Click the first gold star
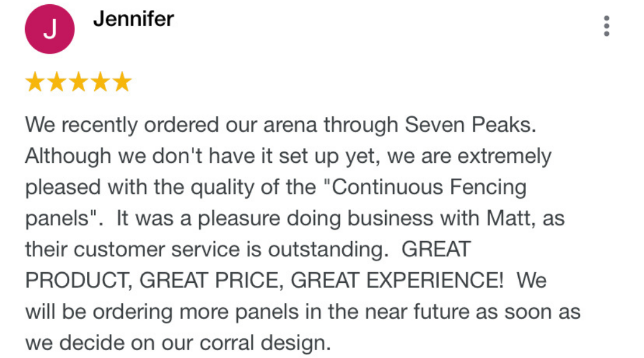The width and height of the screenshot is (644, 358). 35,82
